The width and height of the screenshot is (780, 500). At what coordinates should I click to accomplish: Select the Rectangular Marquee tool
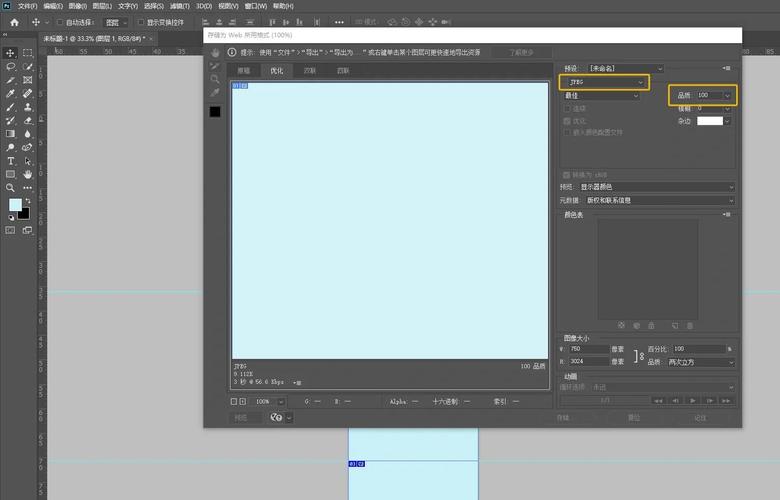click(27, 52)
